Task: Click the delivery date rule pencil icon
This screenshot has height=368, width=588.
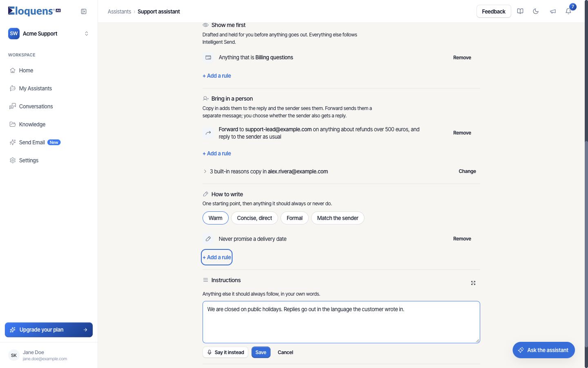Action: (x=208, y=239)
